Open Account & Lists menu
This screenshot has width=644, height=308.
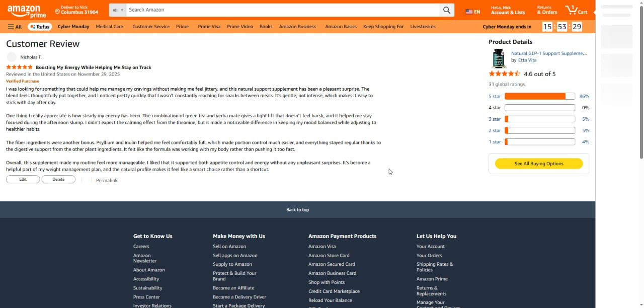click(508, 10)
